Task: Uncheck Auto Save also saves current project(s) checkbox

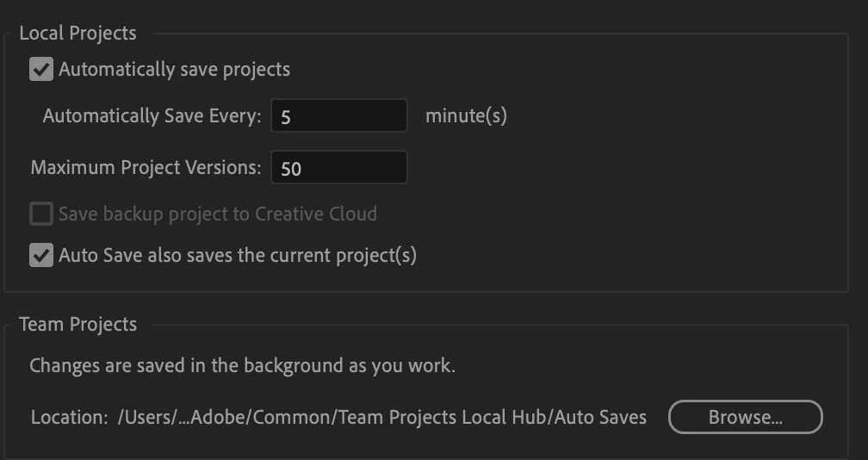Action: [x=41, y=255]
